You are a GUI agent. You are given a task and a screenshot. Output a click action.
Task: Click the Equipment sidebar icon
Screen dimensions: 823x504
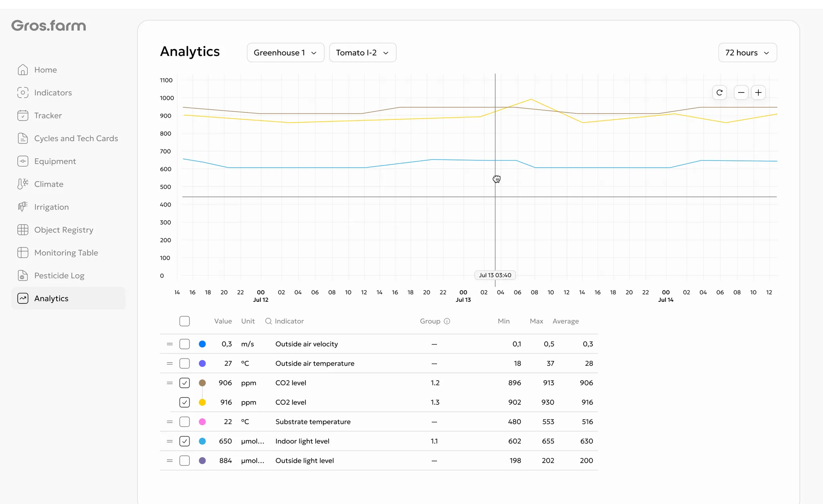tap(23, 162)
